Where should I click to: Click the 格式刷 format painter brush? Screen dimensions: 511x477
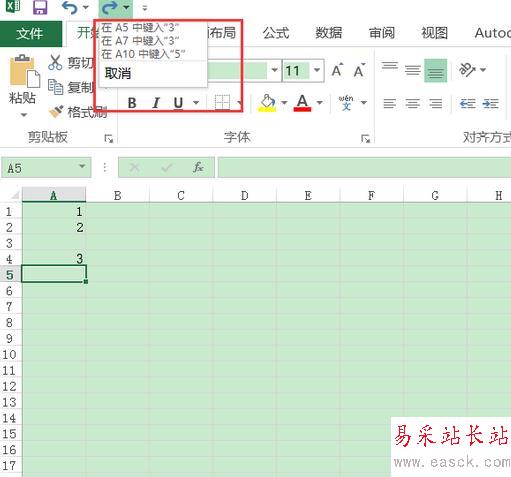[x=56, y=112]
